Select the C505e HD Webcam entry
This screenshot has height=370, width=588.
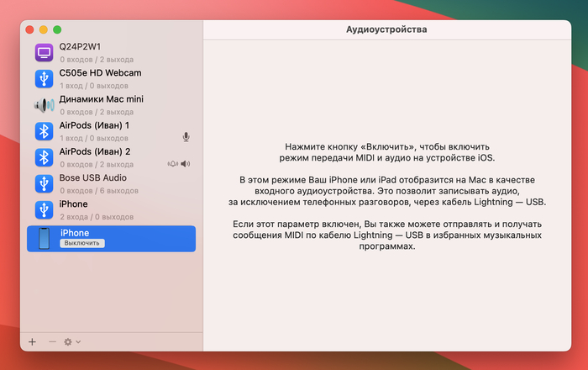(x=100, y=73)
